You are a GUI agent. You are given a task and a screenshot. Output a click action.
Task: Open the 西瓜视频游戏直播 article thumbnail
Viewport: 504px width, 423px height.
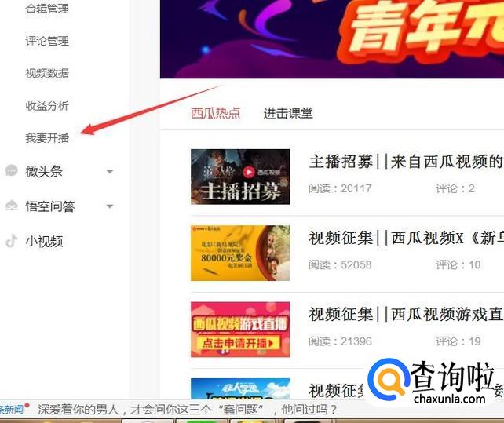pyautogui.click(x=240, y=330)
